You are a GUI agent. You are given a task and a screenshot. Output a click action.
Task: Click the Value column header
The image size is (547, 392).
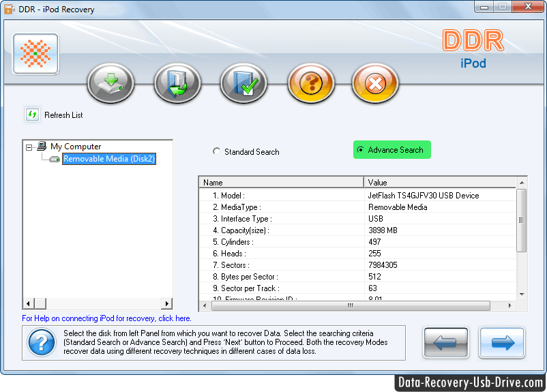point(440,183)
